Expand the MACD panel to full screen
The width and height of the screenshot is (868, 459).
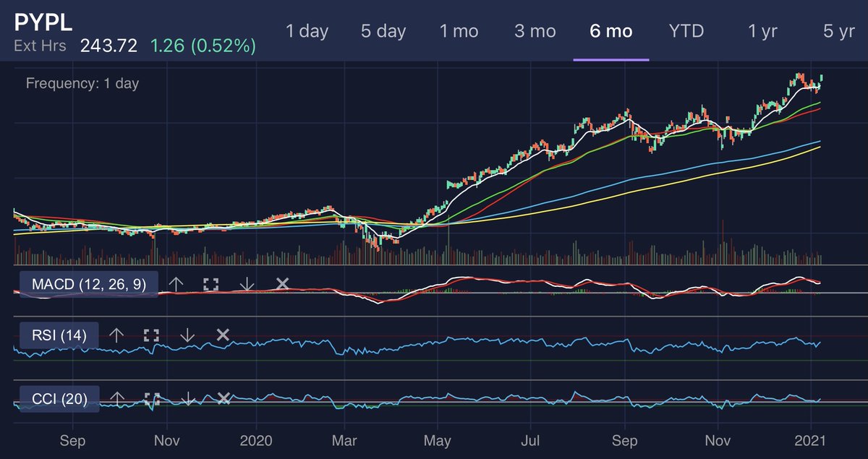(x=210, y=283)
